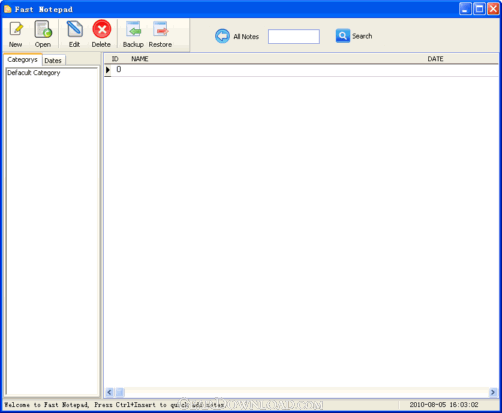
Task: Maximize the Fast Notepad window
Action: click(x=479, y=9)
